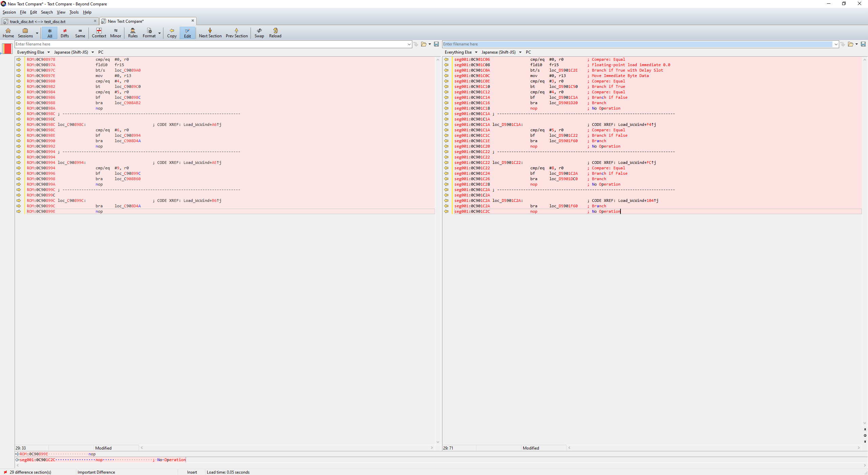Open Format toolbar dropdown arrow

[x=159, y=33]
